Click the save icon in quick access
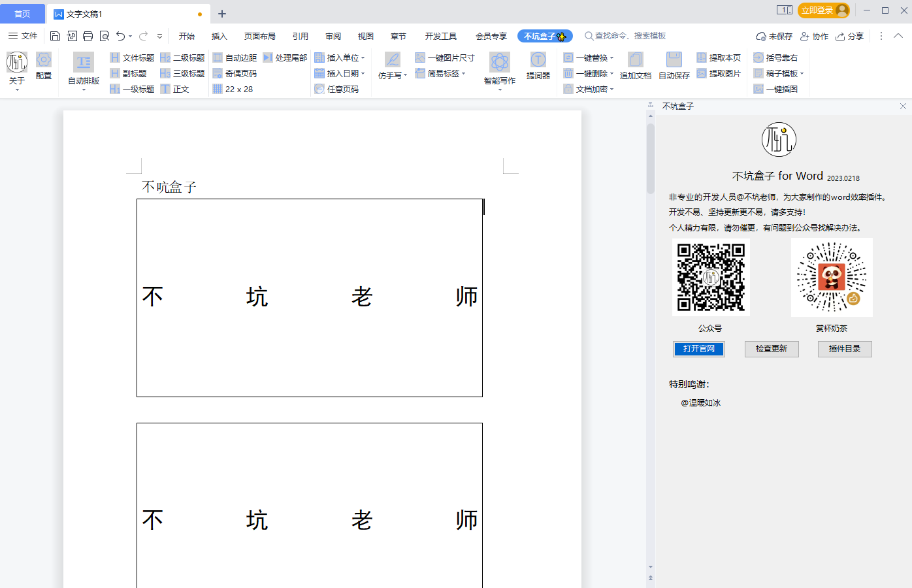This screenshot has width=912, height=588. click(55, 36)
